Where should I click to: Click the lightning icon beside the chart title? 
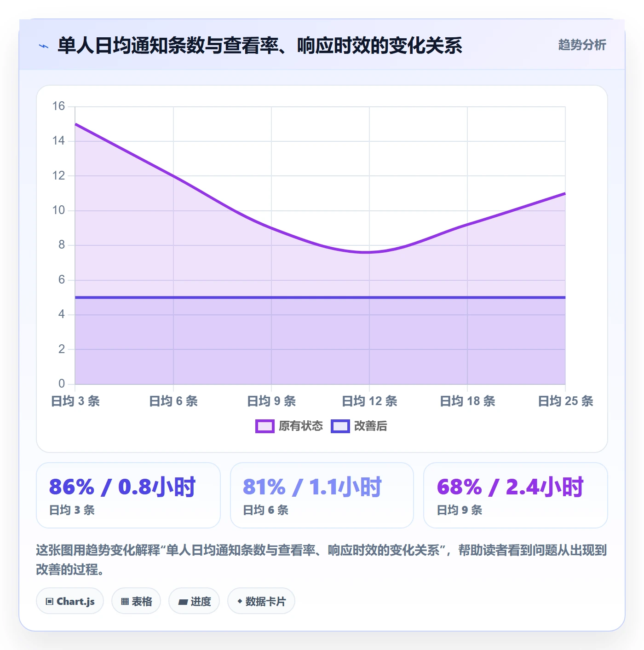pos(44,46)
